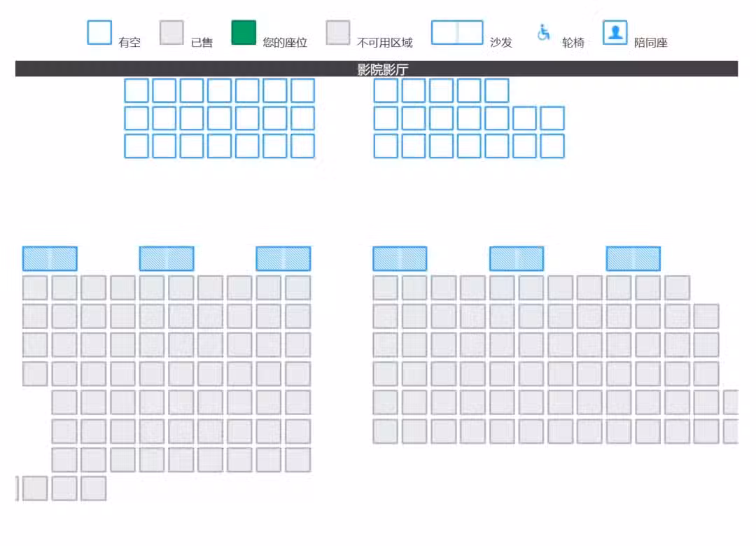The image size is (756, 546).
Task: Click first seat of left block's third row
Action: (136, 146)
